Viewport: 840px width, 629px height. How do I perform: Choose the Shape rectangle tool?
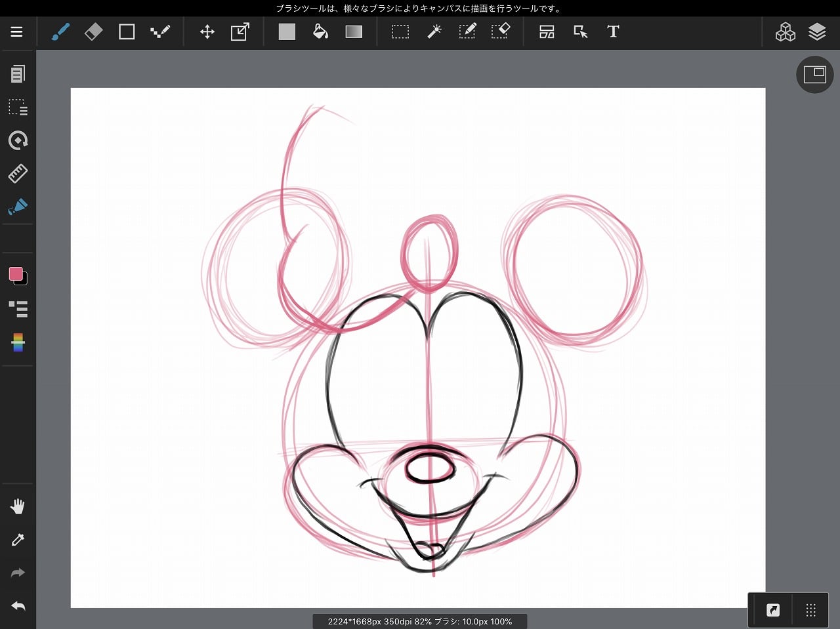click(x=127, y=31)
